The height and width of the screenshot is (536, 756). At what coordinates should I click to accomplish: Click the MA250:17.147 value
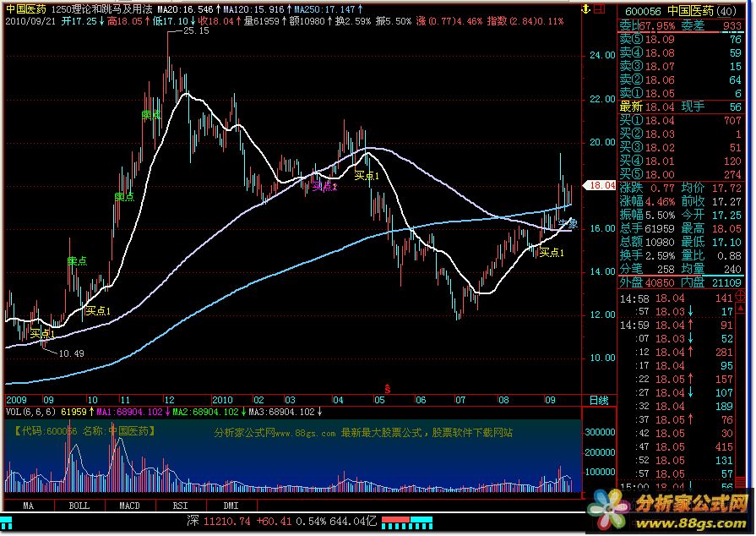[x=325, y=9]
